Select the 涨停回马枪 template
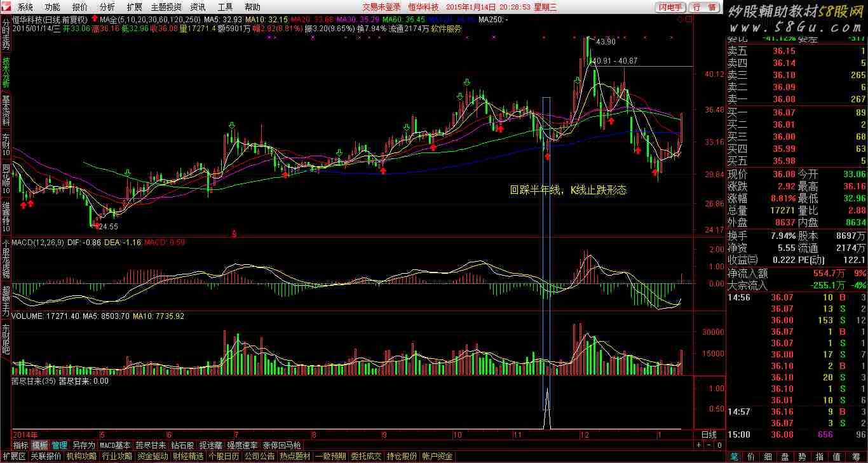This screenshot has width=868, height=463. point(282,445)
